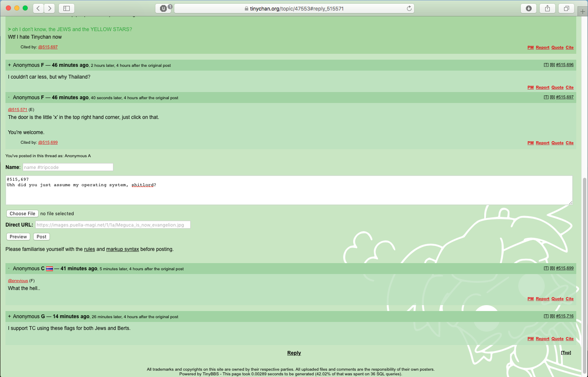
Task: Toggle the Safari sidebar panel
Action: click(x=66, y=8)
